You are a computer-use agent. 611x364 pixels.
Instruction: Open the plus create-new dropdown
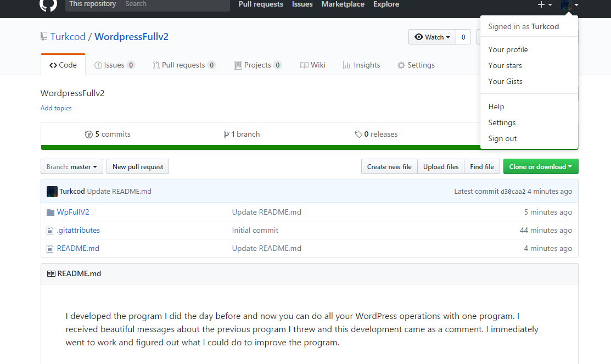[x=544, y=4]
